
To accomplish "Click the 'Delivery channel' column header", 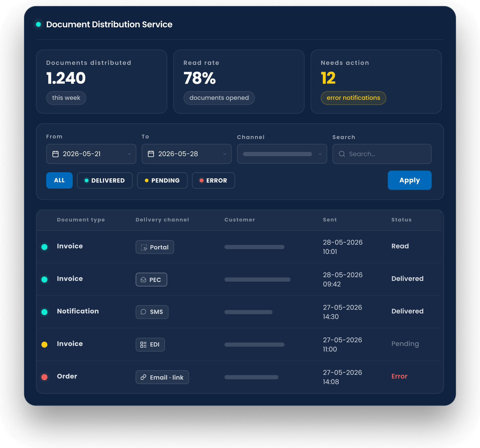I will (x=162, y=220).
